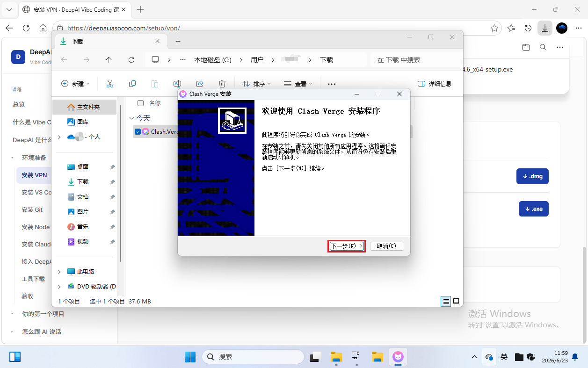Cancel the Clash Verge installation
The height and width of the screenshot is (368, 588).
[x=387, y=246]
